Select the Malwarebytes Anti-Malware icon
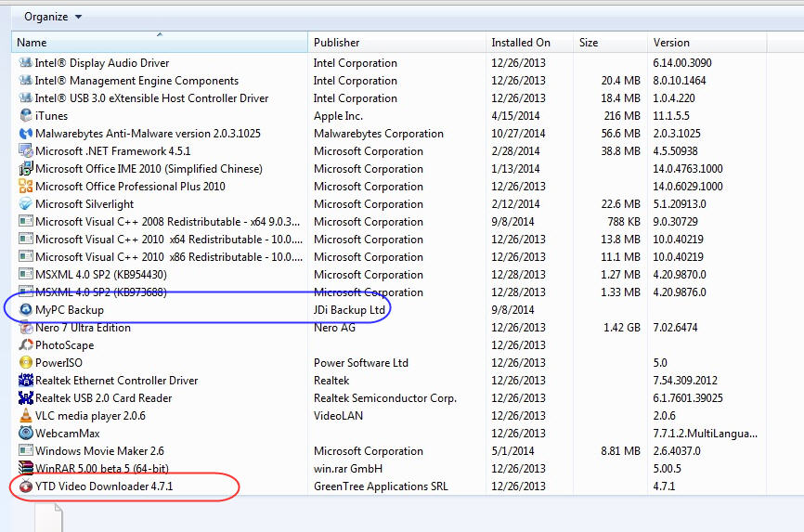This screenshot has height=532, width=804. click(26, 134)
